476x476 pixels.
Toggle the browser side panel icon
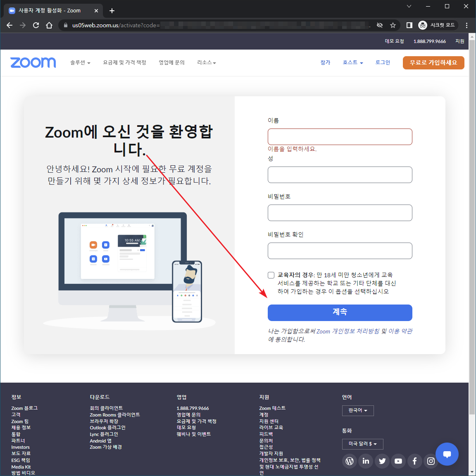point(409,25)
